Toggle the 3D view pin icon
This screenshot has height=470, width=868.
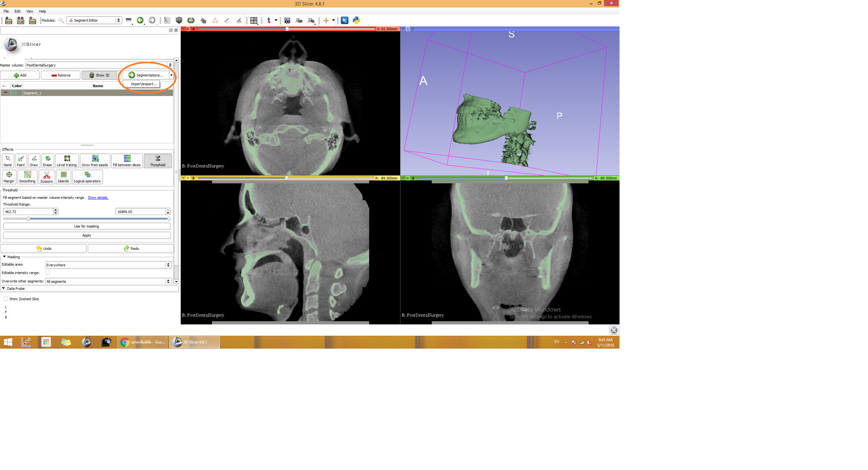(403, 29)
